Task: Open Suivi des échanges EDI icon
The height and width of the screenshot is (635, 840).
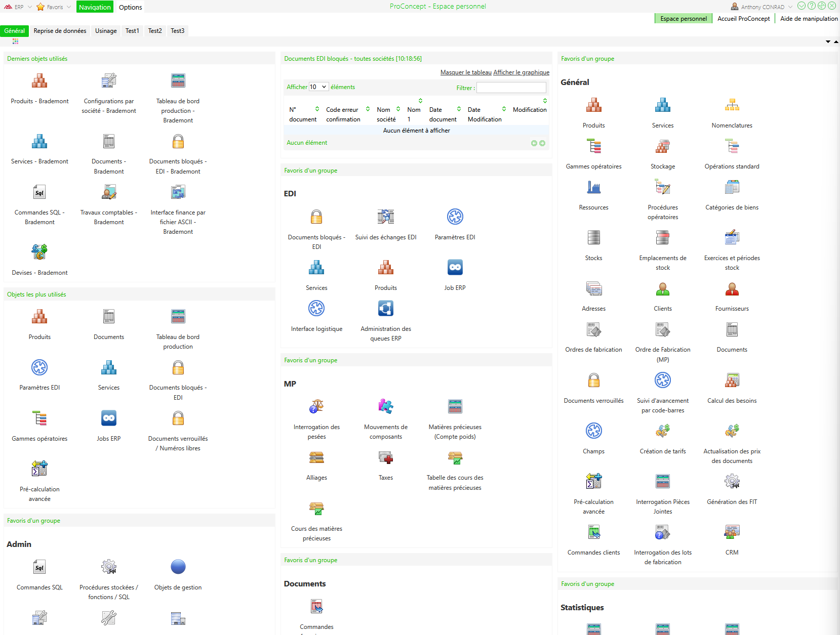Action: 386,217
